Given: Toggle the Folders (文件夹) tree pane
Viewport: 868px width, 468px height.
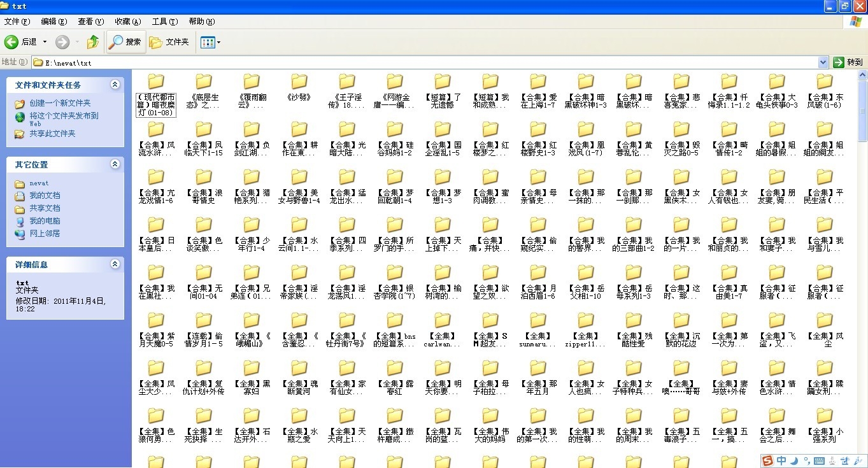Looking at the screenshot, I should (x=169, y=42).
